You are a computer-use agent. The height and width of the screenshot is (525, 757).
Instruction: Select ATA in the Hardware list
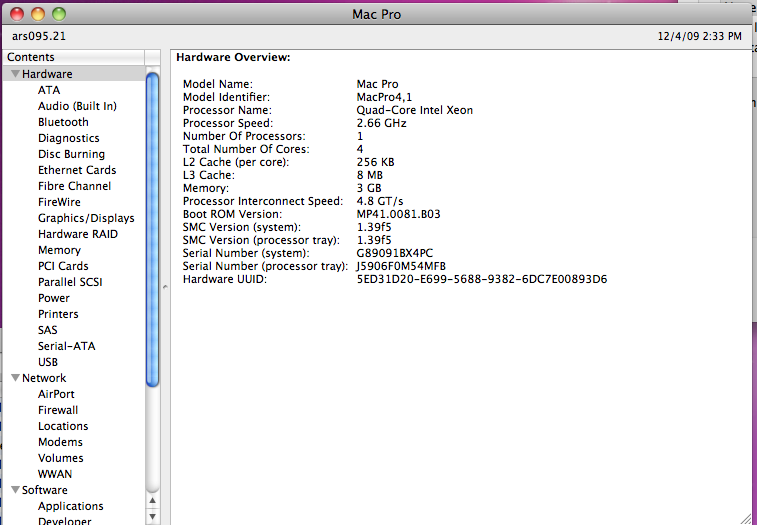49,90
